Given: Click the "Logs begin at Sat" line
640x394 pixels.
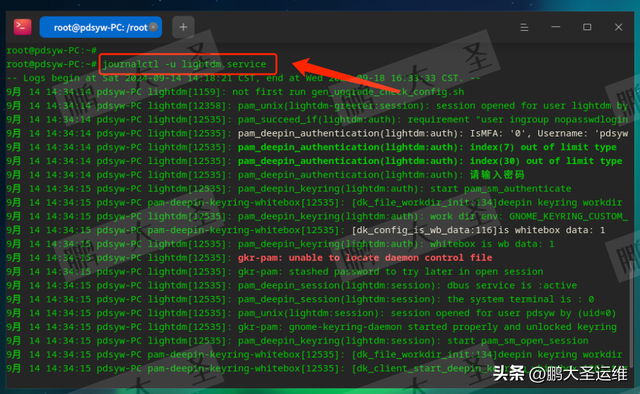Looking at the screenshot, I should [244, 78].
